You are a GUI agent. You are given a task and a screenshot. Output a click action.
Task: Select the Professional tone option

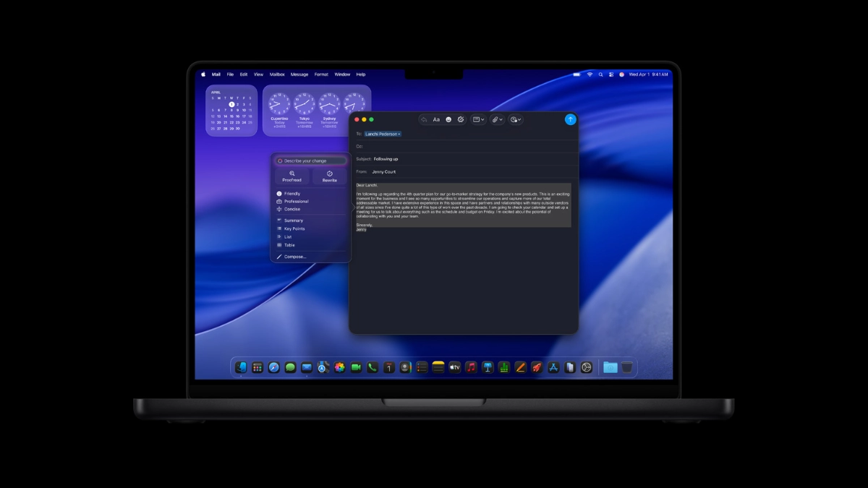tap(296, 202)
